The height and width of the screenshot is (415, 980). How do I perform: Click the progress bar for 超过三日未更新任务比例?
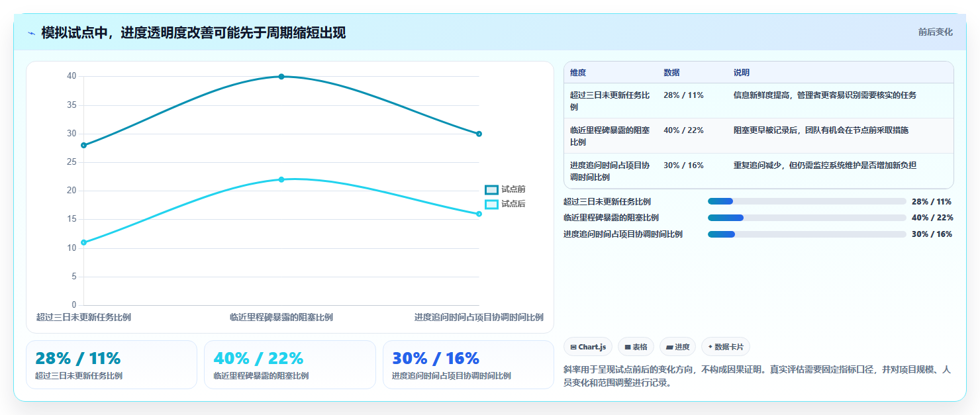point(807,201)
